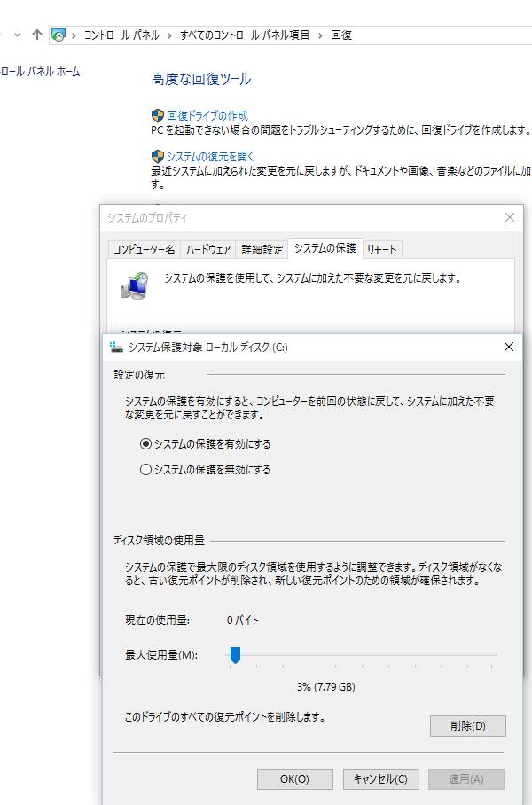Screen dimensions: 532x805
Task: Expand breadcrumb chevron after すべてのコントロール パネル項目
Action: tap(321, 35)
